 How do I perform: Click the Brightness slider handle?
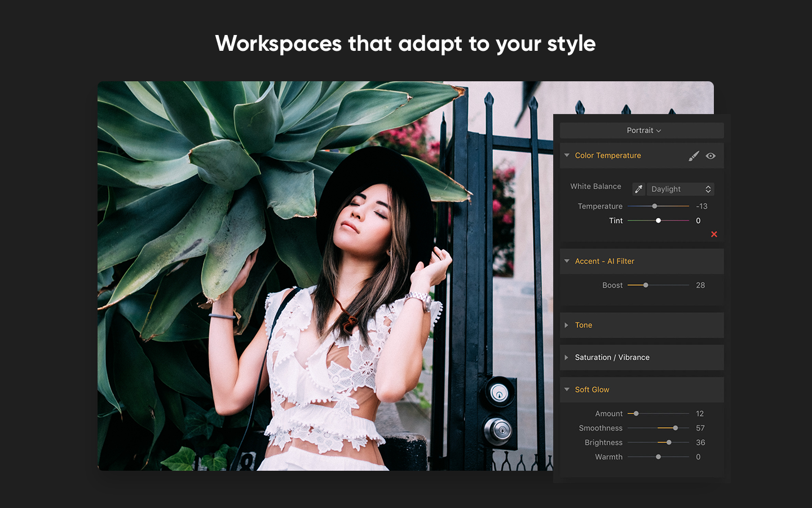(x=669, y=443)
